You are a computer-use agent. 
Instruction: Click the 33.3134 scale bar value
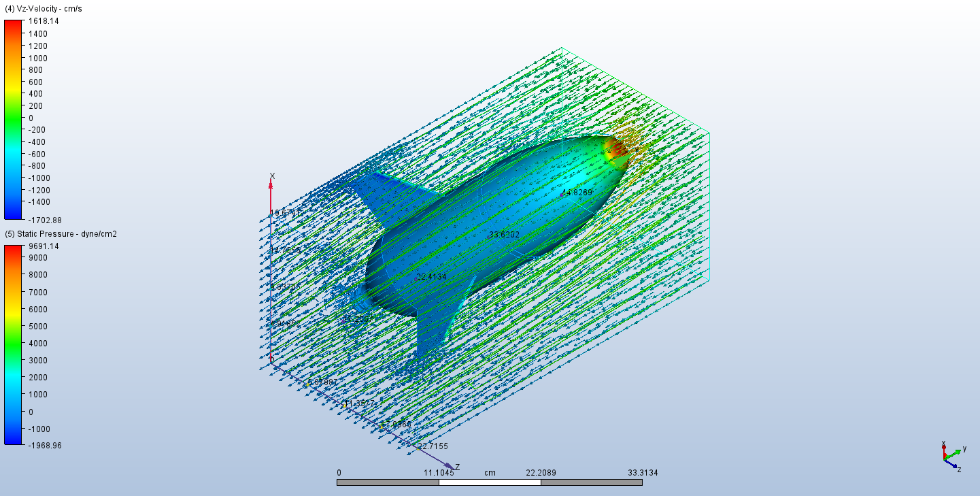click(643, 473)
